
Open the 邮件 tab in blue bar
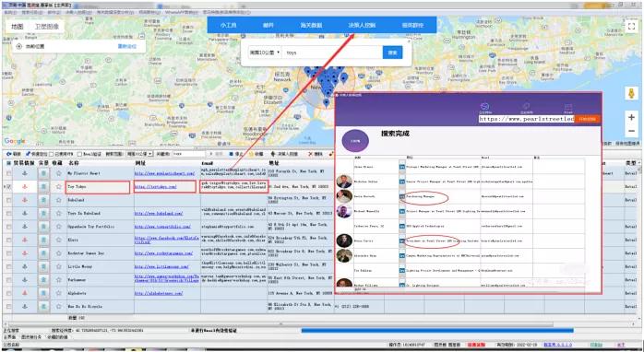pyautogui.click(x=268, y=26)
